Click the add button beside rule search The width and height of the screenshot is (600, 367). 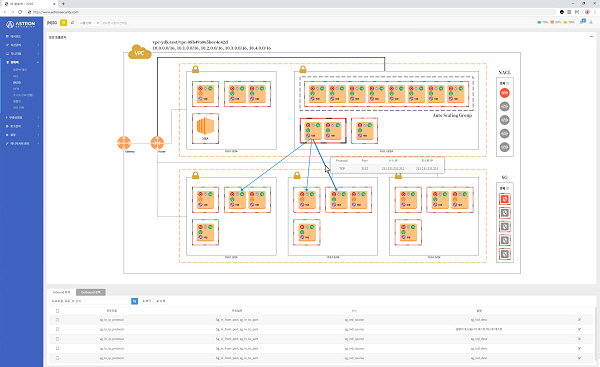coord(147,301)
